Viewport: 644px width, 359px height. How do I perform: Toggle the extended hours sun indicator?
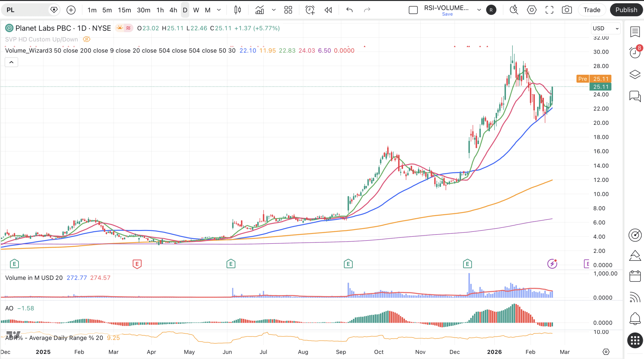[x=120, y=28]
